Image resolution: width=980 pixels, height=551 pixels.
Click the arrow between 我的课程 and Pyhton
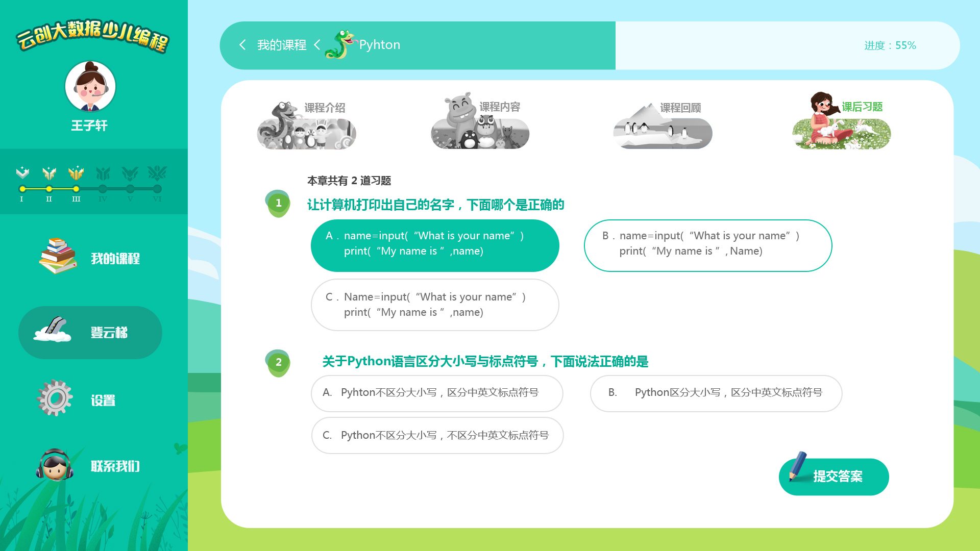click(317, 45)
